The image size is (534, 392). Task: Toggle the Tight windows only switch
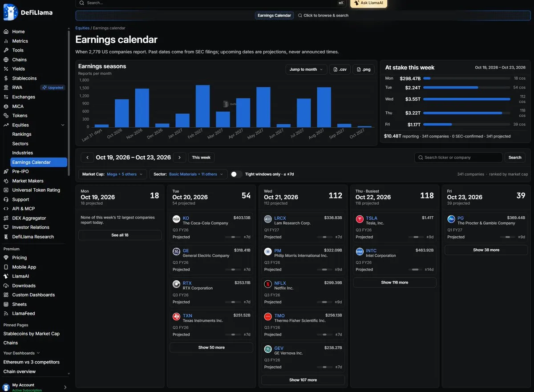pyautogui.click(x=236, y=174)
